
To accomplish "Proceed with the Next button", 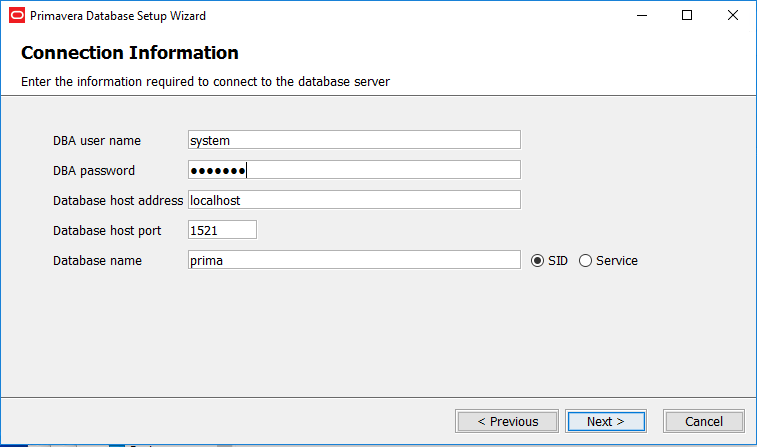I will [606, 421].
